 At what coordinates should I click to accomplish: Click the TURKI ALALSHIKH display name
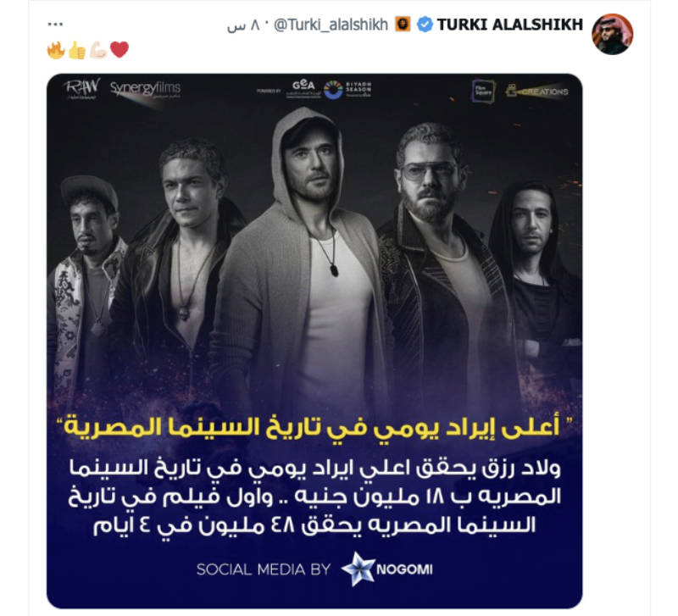click(510, 25)
